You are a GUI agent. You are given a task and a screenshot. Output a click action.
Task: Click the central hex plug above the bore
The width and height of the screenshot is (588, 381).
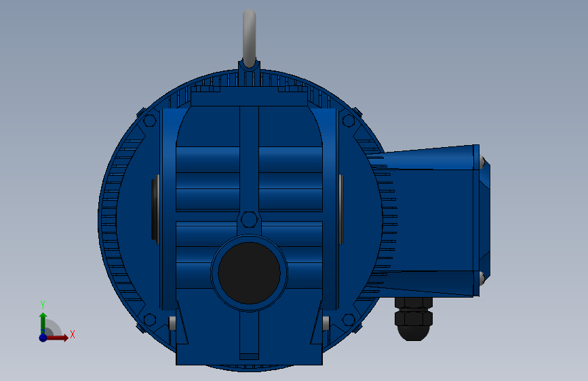[249, 220]
